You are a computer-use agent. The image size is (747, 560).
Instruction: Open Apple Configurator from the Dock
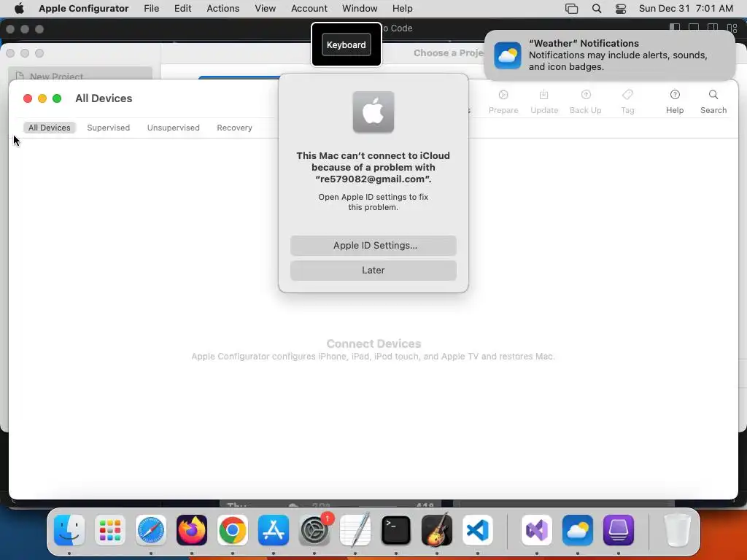pyautogui.click(x=619, y=530)
